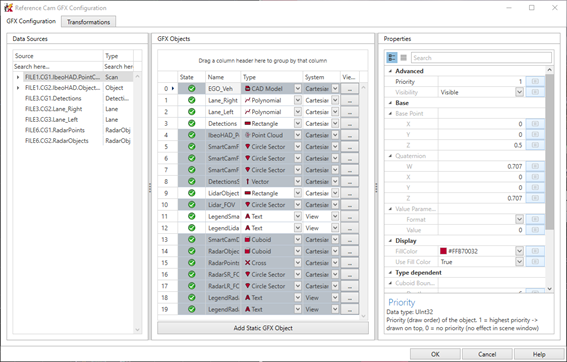This screenshot has width=567, height=362.
Task: Open Help button
Action: tap(539, 354)
